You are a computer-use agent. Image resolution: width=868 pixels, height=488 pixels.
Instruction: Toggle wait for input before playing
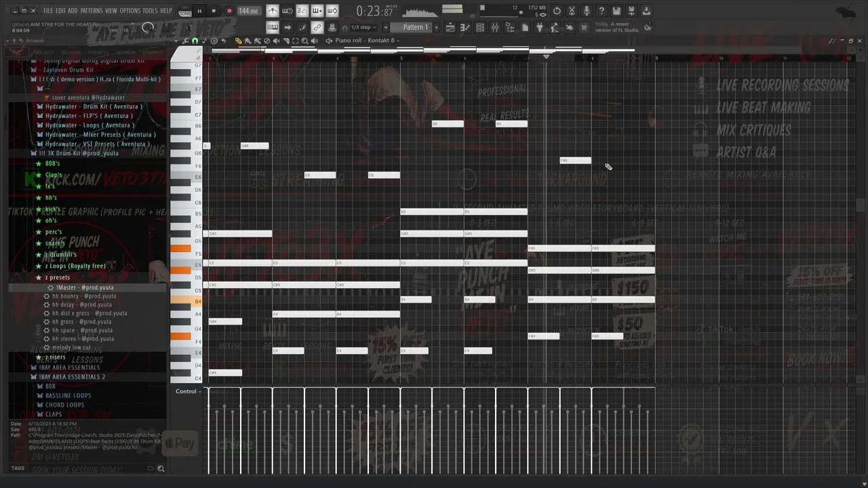pos(288,11)
